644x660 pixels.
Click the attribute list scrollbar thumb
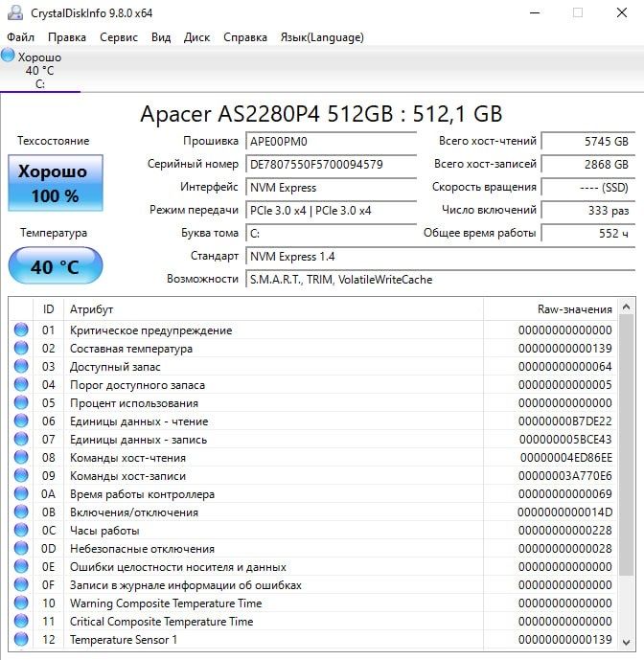pos(627,445)
